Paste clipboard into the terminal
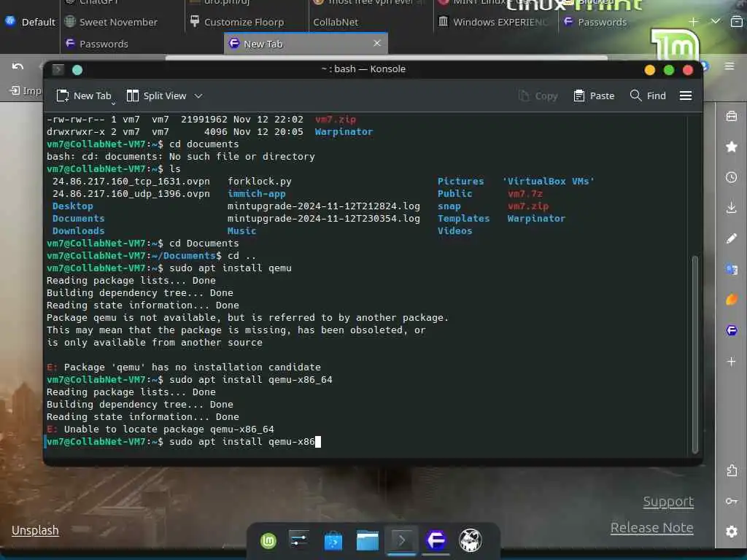The image size is (747, 560). pyautogui.click(x=594, y=96)
